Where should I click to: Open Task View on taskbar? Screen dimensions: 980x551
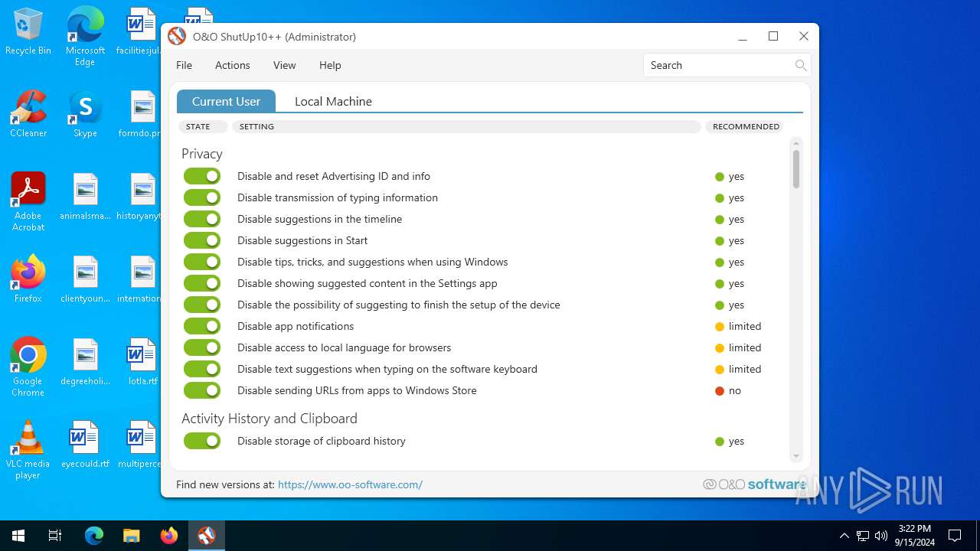tap(55, 536)
